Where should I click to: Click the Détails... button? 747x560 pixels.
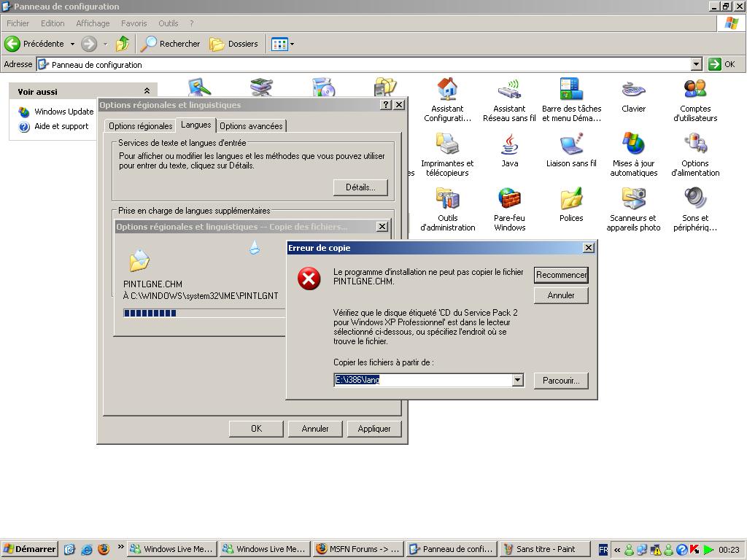(360, 187)
